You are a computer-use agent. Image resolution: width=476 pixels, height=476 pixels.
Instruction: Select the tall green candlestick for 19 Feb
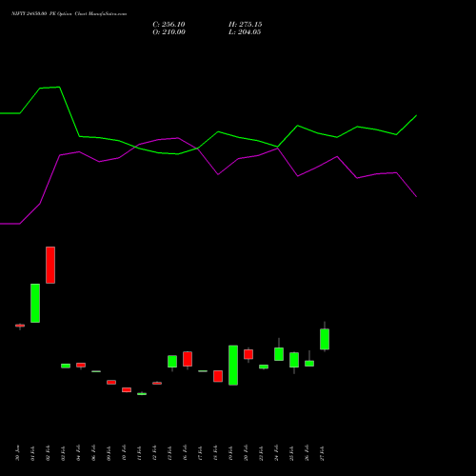coord(233,366)
